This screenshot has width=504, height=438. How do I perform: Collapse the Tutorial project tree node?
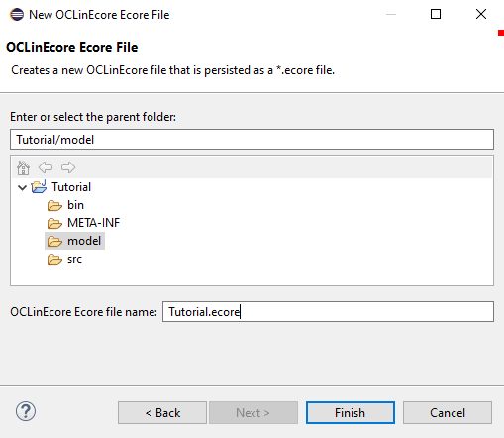click(x=22, y=188)
